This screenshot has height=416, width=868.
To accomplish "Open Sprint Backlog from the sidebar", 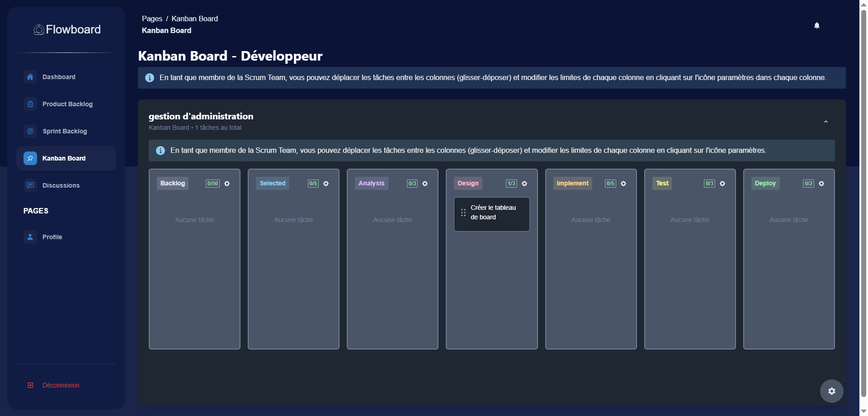I will (66, 131).
